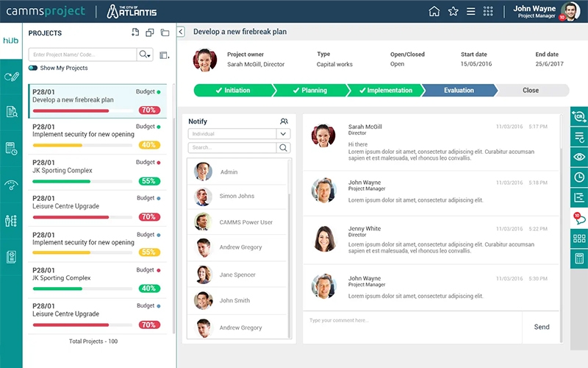Click the project name/code search field
588x368 pixels.
(x=82, y=54)
